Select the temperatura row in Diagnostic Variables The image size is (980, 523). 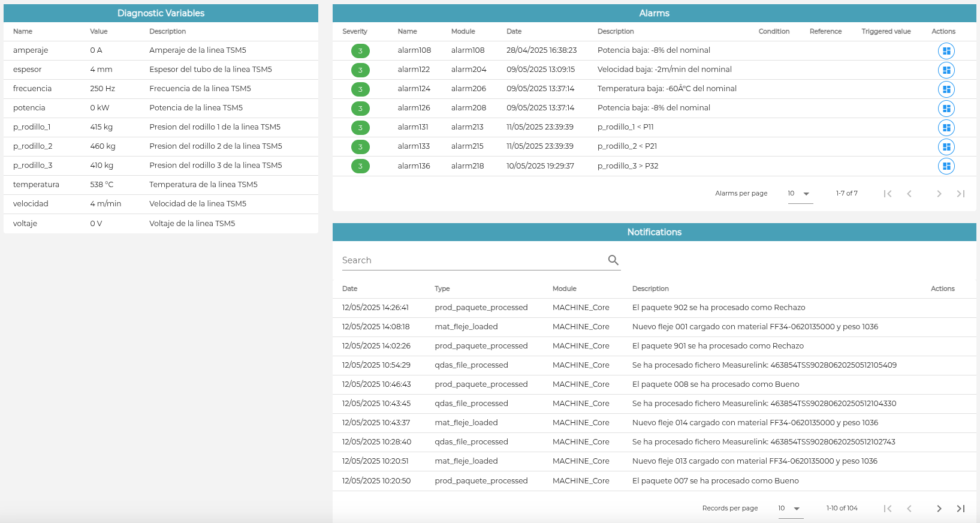click(x=161, y=185)
